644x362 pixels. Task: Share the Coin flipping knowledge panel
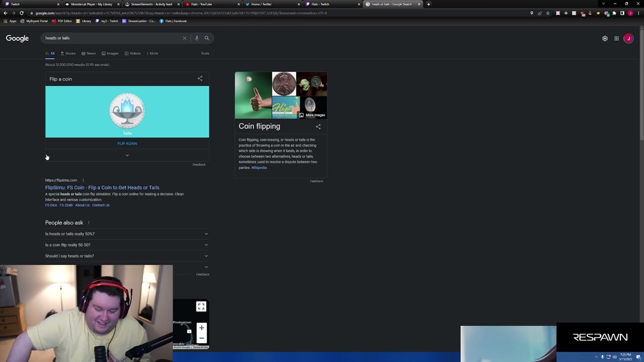tap(318, 127)
